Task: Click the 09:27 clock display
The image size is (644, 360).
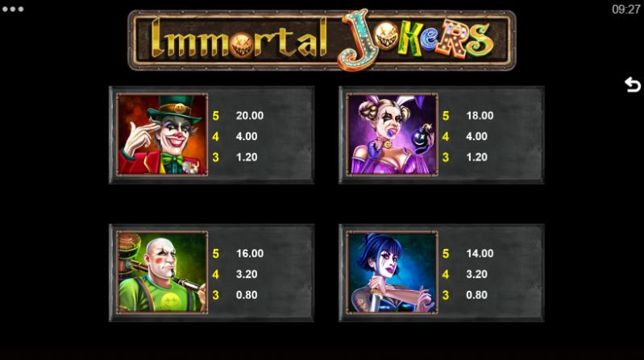Action: (x=626, y=10)
